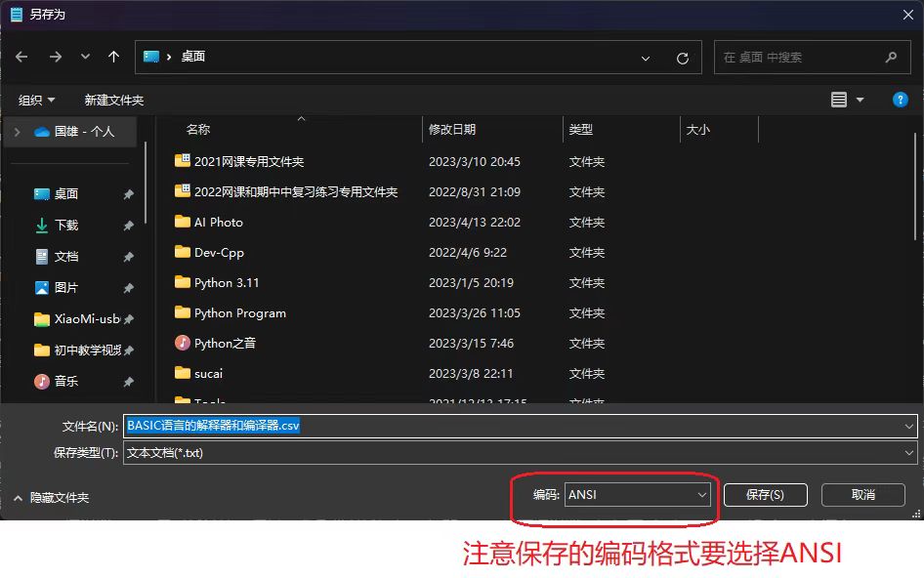This screenshot has height=578, width=924.
Task: Navigate up to the parent folder
Action: [x=113, y=58]
